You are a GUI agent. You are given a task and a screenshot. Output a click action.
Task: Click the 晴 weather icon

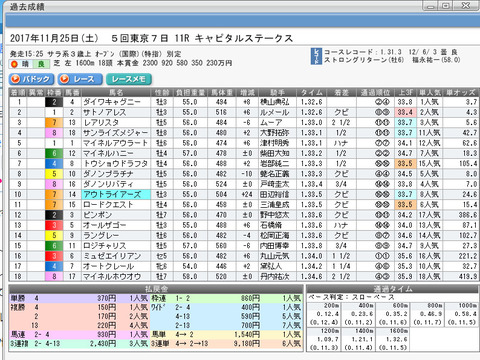tap(20, 64)
